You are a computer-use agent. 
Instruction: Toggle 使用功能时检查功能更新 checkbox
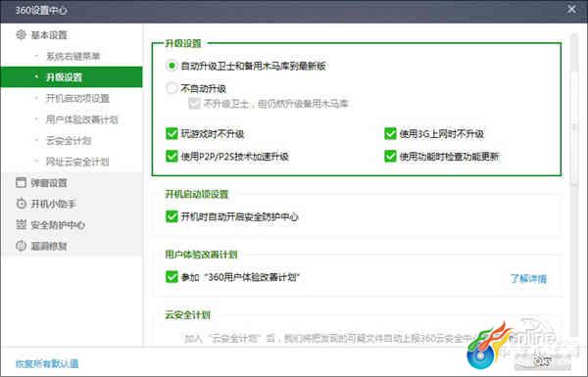pos(390,156)
